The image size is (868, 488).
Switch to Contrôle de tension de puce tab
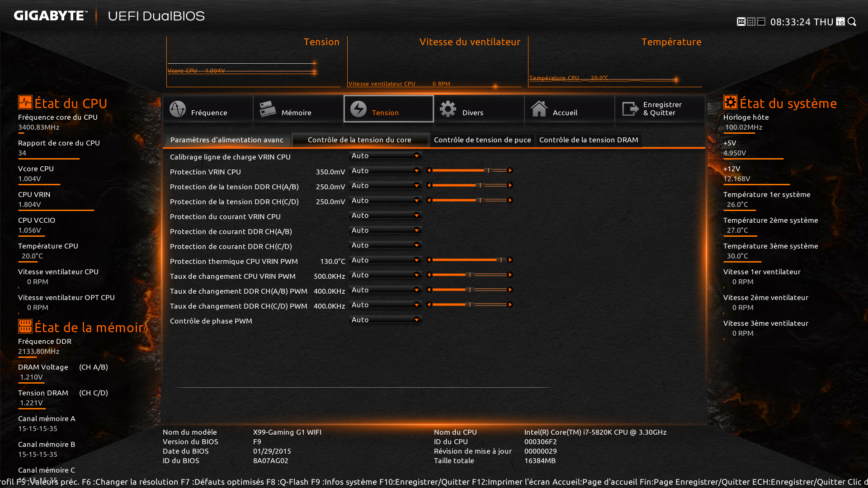[x=482, y=140]
